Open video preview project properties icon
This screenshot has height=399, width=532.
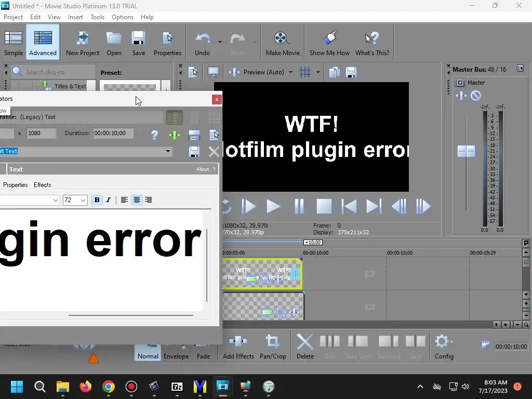click(193, 72)
